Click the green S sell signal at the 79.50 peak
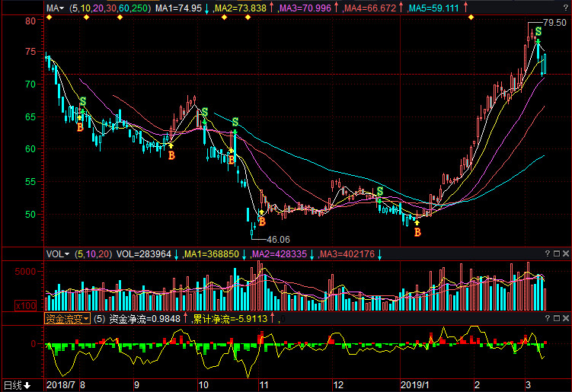This screenshot has width=572, height=392. [538, 32]
